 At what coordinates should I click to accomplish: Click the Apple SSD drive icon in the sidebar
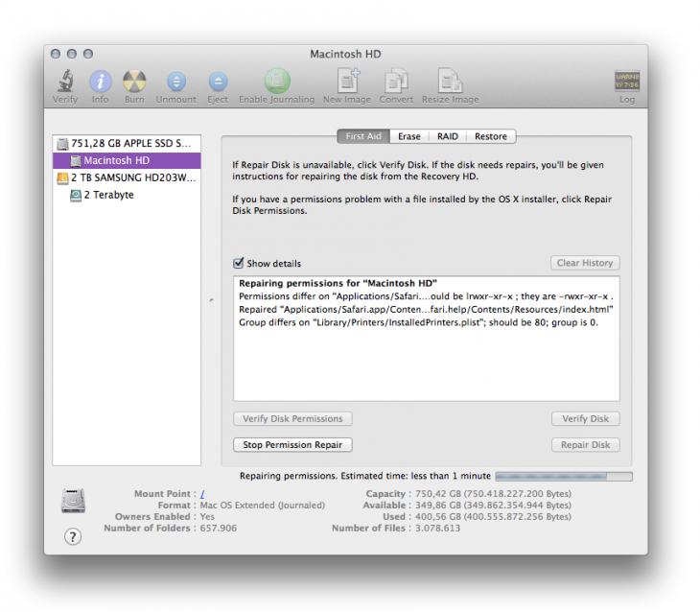[x=63, y=144]
